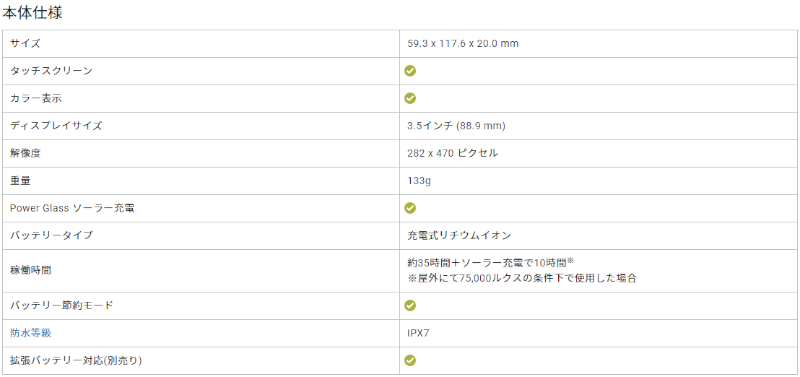
Task: Click the 本体仕様 heading
Action: tap(32, 13)
